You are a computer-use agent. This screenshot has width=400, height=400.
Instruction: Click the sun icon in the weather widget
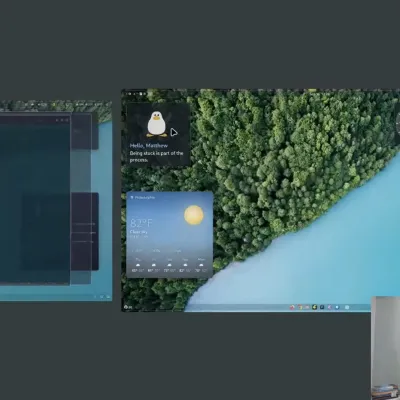tap(194, 215)
